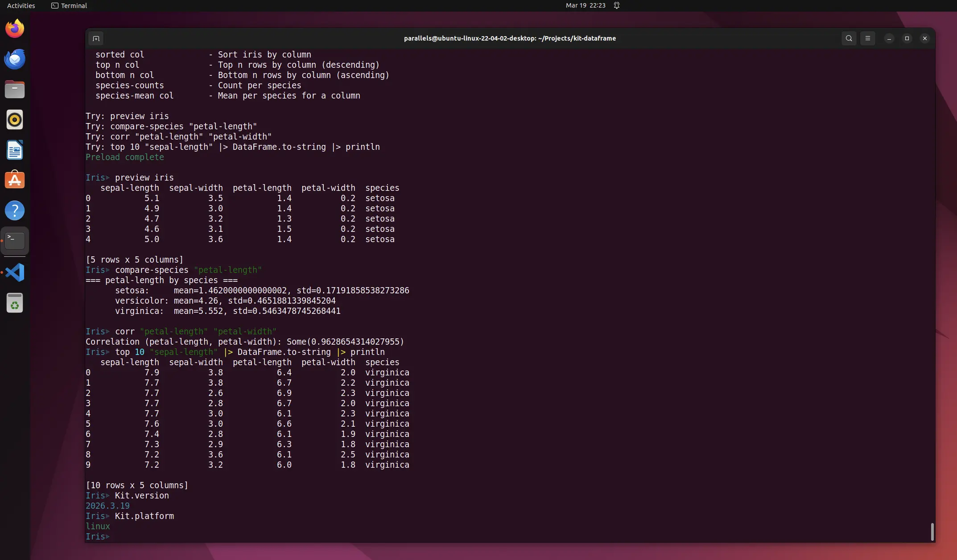This screenshot has width=957, height=560.
Task: Open the Terminal app menu
Action: (68, 5)
